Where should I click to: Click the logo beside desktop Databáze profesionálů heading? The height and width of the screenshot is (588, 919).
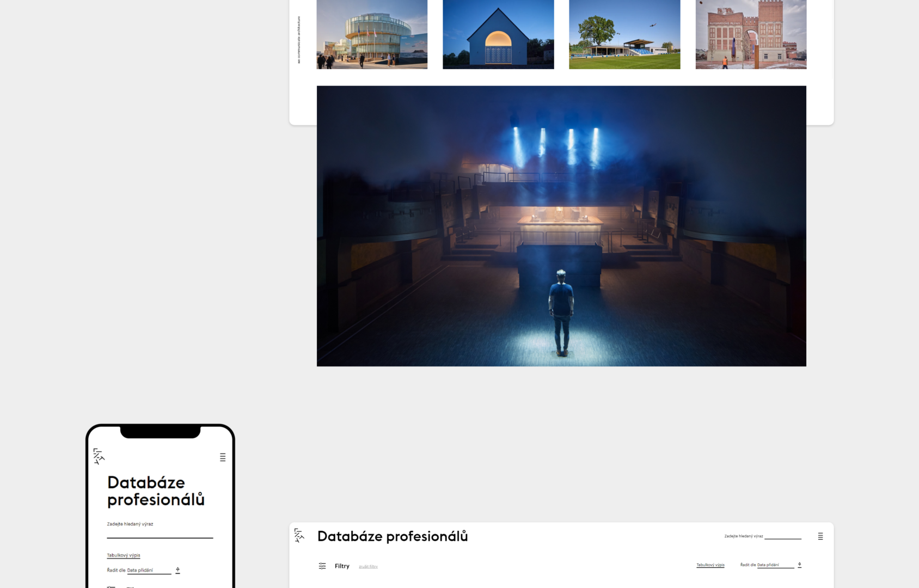pos(299,535)
